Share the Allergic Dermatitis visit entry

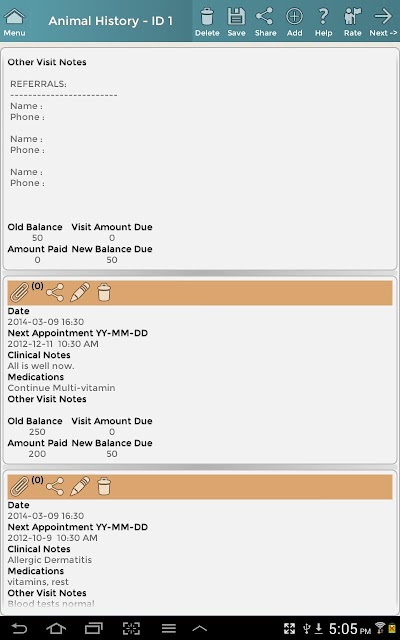coord(55,486)
